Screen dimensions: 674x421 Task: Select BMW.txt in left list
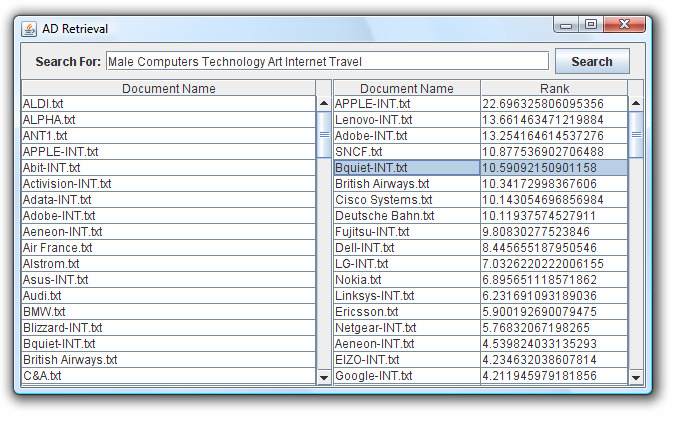coord(168,311)
